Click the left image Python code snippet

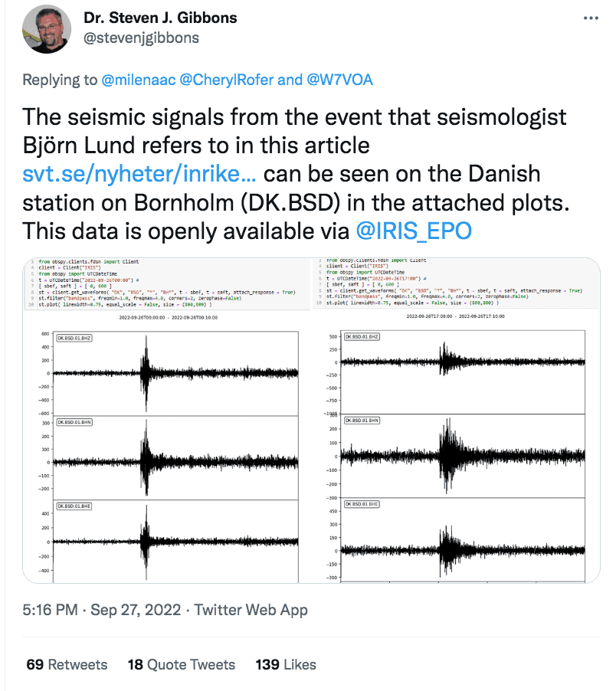[167, 283]
